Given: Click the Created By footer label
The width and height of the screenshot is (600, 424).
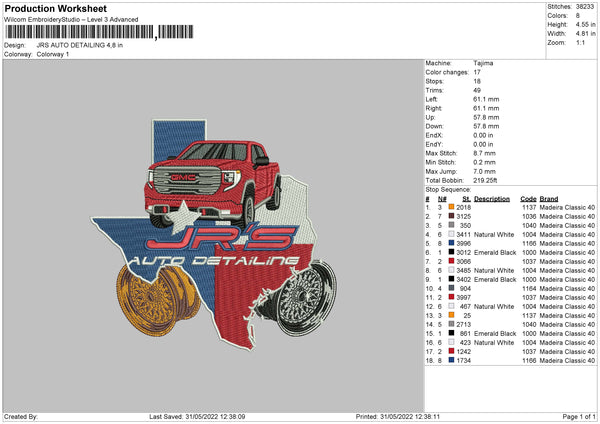Looking at the screenshot, I should tap(21, 416).
